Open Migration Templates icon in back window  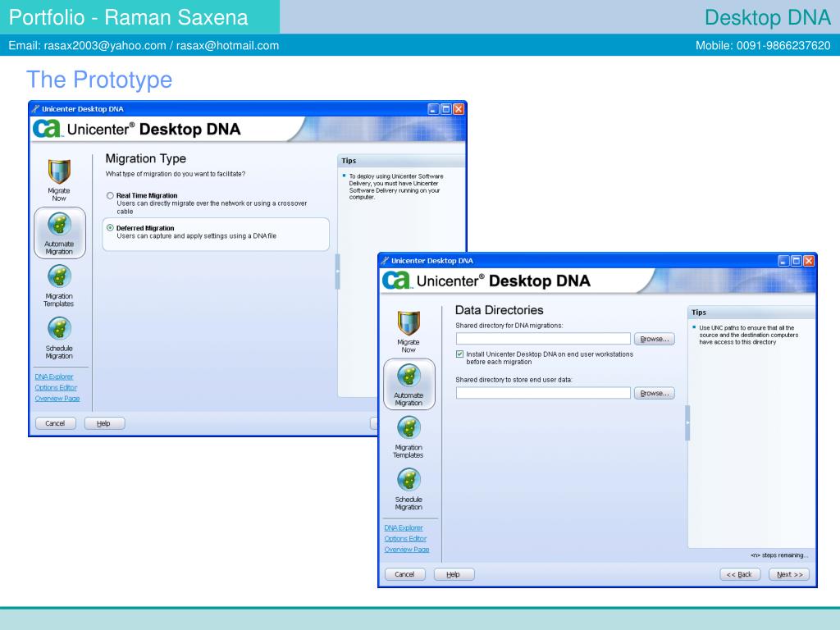(59, 276)
